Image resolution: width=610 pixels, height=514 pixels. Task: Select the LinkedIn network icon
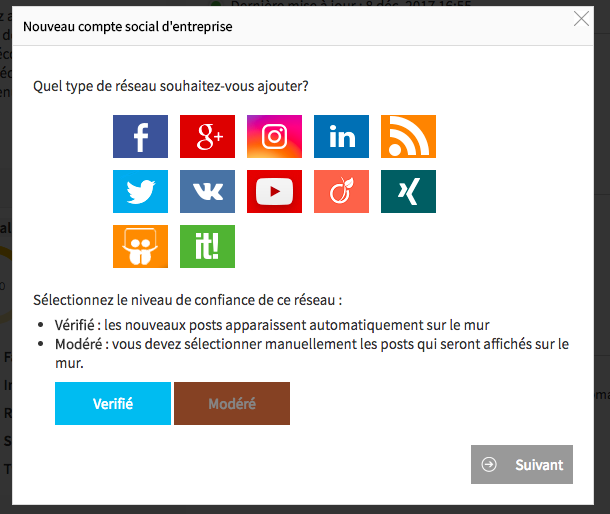pos(341,137)
